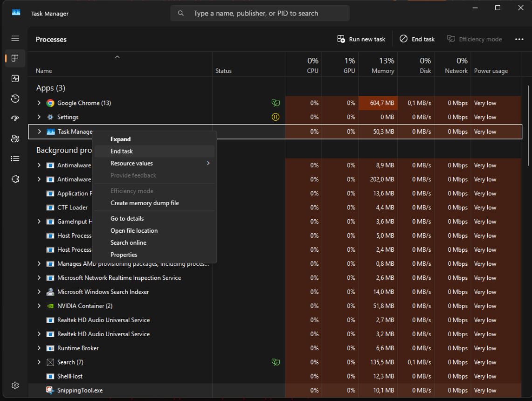Open Startup apps from sidebar
Screen dimensions: 532x401
pos(15,118)
